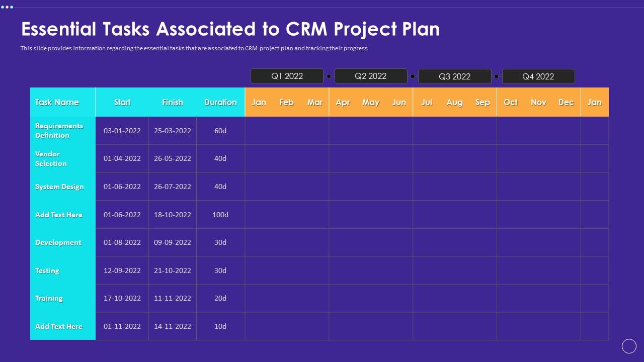Click the circle icon at bottom-right corner
This screenshot has height=362, width=644.
click(x=629, y=346)
